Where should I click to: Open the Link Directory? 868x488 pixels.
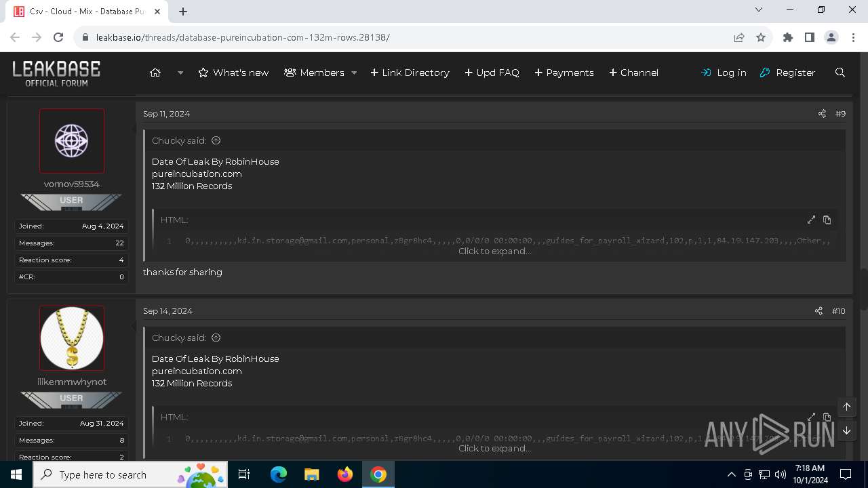pyautogui.click(x=410, y=73)
